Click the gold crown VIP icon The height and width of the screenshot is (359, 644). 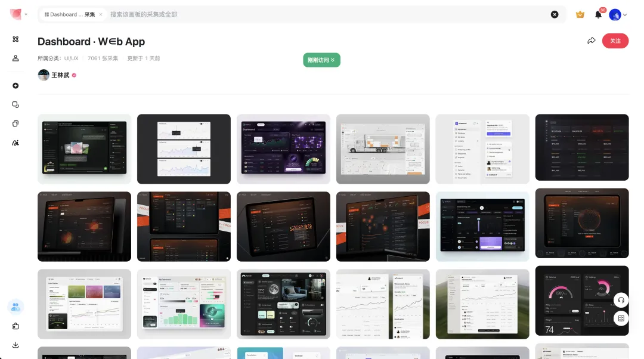click(580, 14)
